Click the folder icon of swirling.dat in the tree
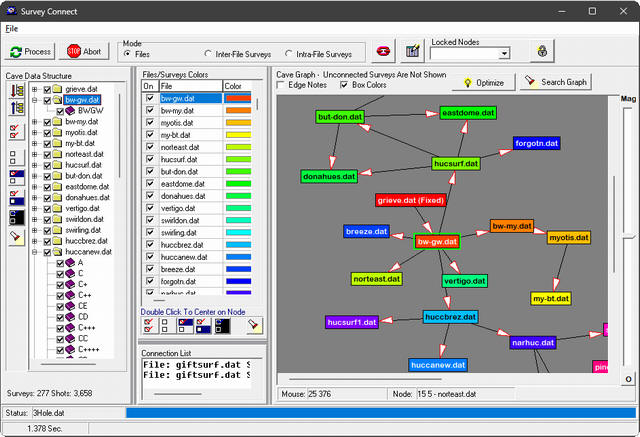The image size is (640, 437). [x=57, y=230]
